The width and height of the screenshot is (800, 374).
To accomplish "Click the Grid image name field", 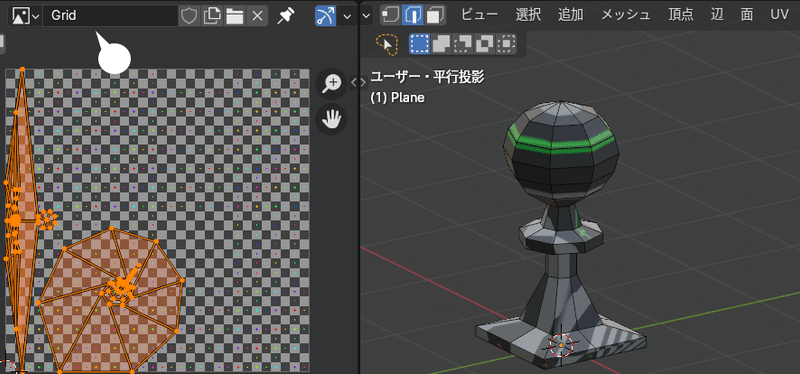I will click(x=111, y=16).
